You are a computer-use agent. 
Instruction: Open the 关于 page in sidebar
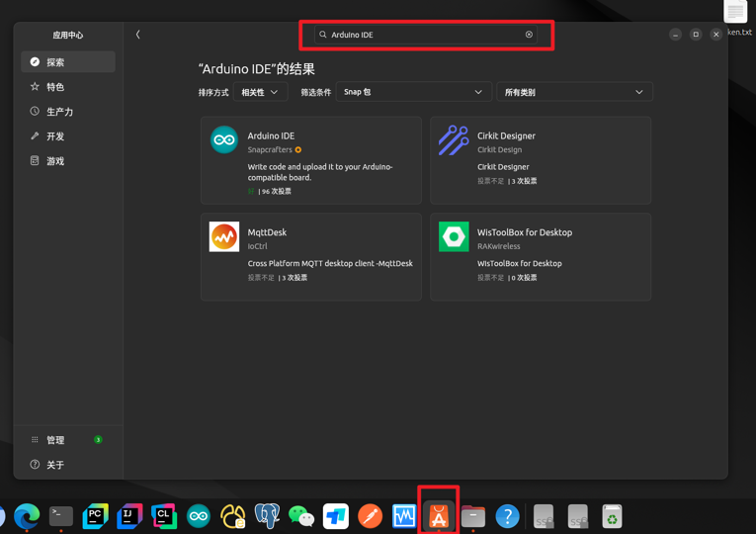tap(68, 465)
